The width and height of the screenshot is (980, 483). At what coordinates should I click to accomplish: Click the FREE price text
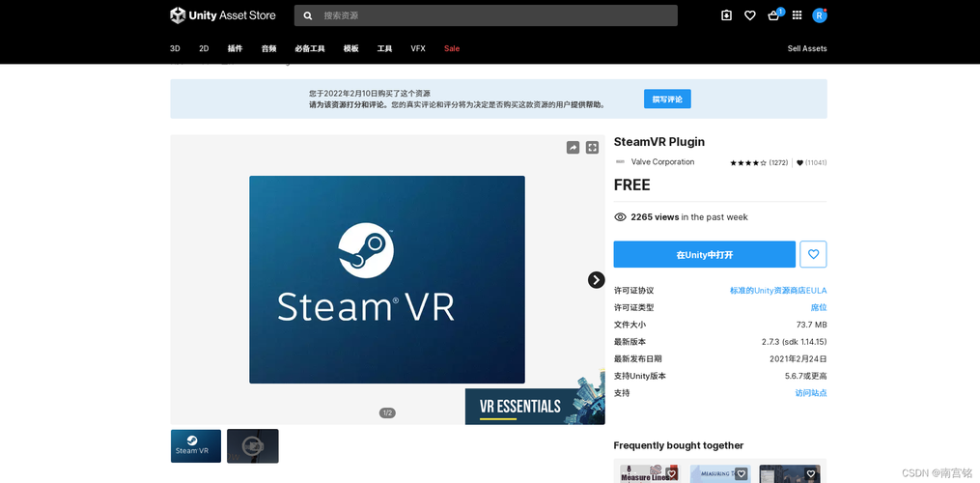[x=631, y=185]
